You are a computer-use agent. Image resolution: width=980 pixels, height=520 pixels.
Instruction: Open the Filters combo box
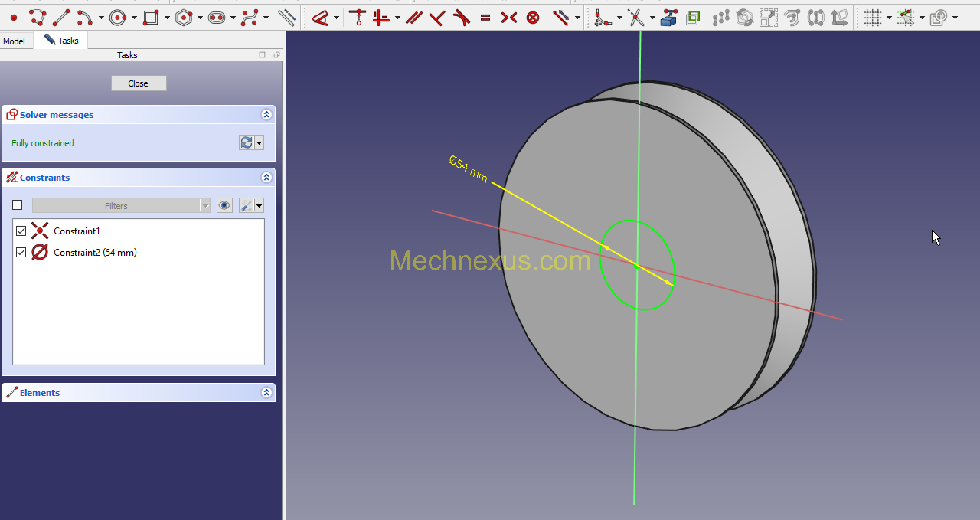(x=121, y=205)
